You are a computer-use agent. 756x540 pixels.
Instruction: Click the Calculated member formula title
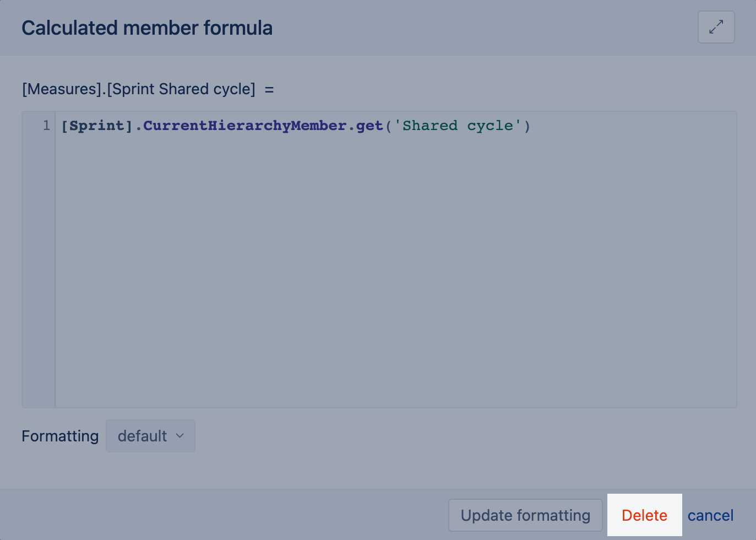pos(147,28)
